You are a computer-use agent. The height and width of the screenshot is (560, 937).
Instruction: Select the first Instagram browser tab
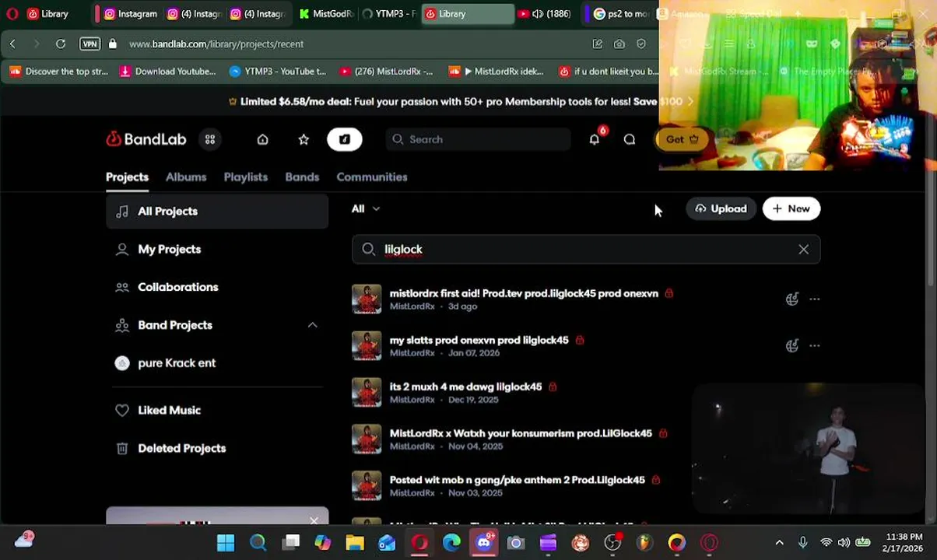coord(129,14)
